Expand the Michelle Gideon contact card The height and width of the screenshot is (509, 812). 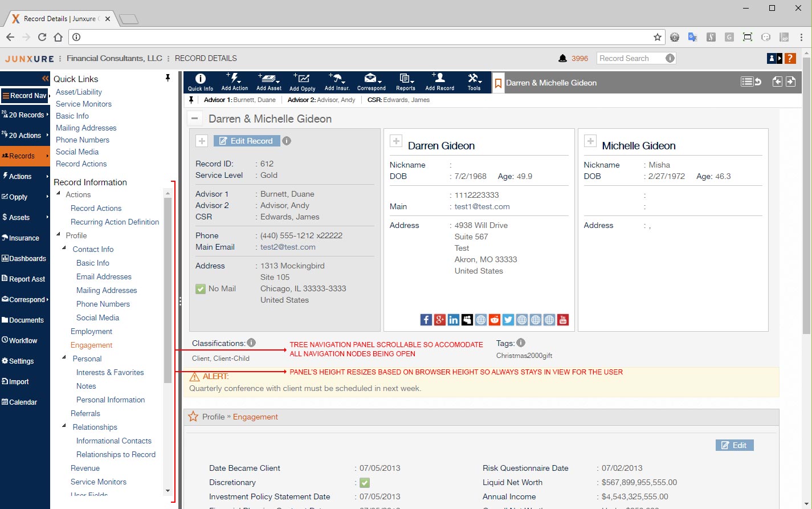pos(590,141)
